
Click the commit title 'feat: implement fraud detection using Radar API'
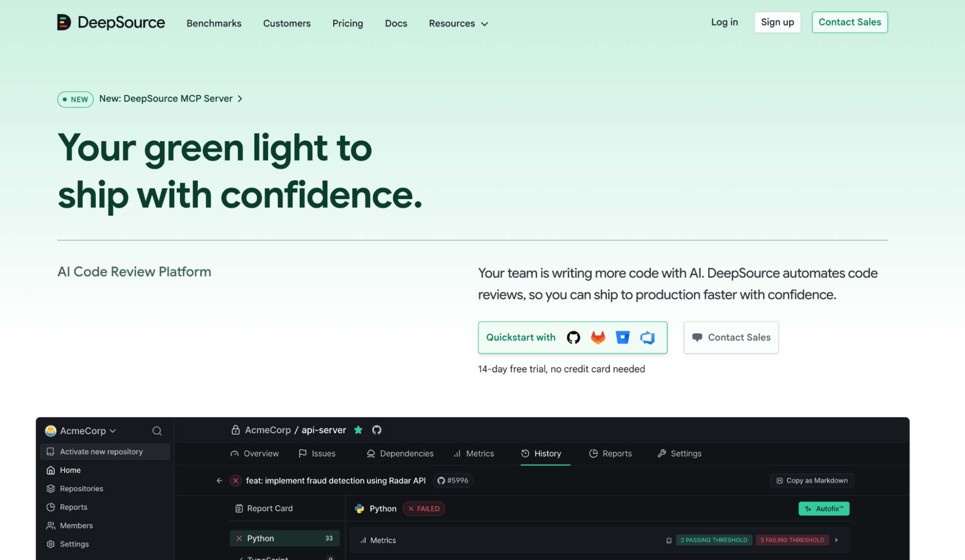(x=336, y=480)
